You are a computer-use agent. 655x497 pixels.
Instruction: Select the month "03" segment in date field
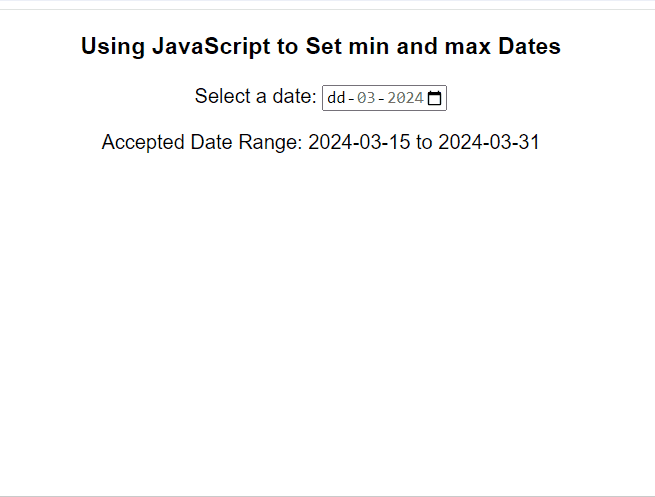(x=366, y=98)
